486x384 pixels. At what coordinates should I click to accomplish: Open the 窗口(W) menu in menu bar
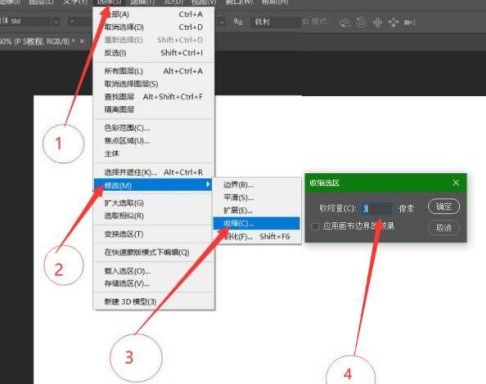tap(239, 2)
